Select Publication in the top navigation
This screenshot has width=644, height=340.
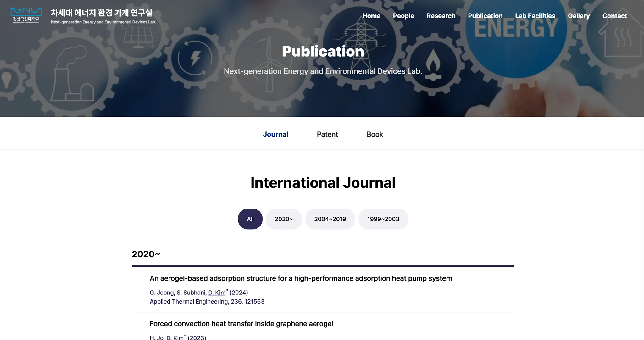pyautogui.click(x=485, y=16)
